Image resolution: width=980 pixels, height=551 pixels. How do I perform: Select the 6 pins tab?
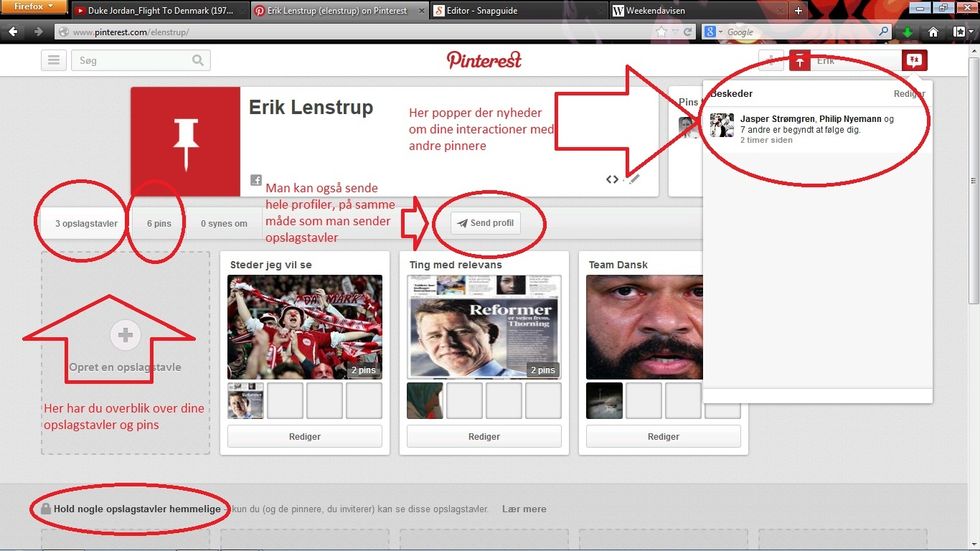click(159, 223)
